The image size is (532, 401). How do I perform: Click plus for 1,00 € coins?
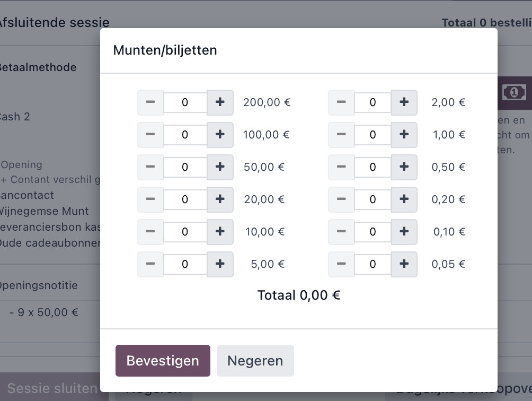pyautogui.click(x=404, y=134)
